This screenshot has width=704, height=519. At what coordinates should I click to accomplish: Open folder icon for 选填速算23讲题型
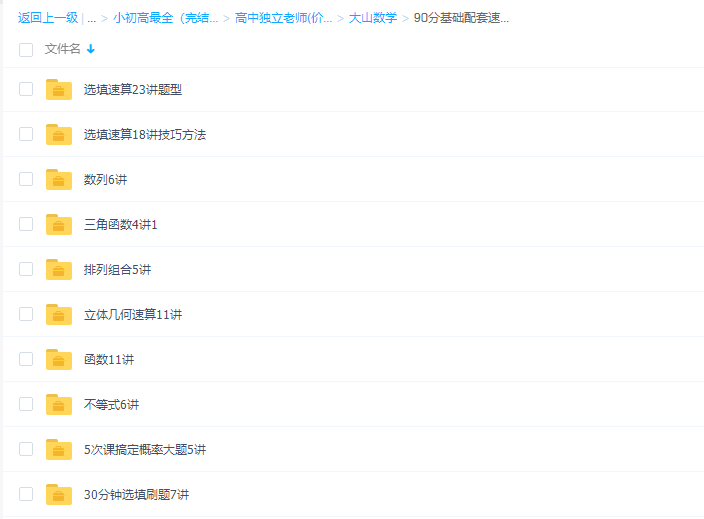[59, 90]
